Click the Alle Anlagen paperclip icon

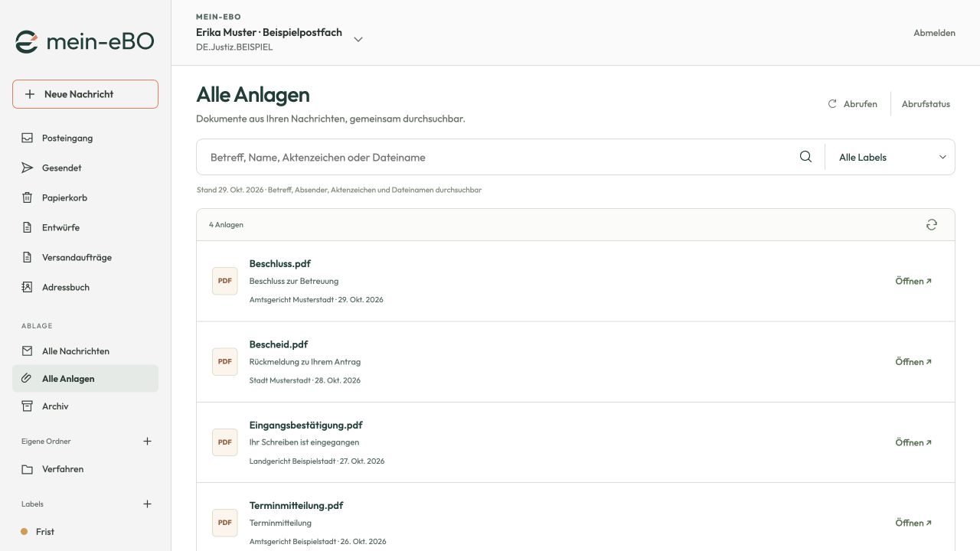[28, 379]
